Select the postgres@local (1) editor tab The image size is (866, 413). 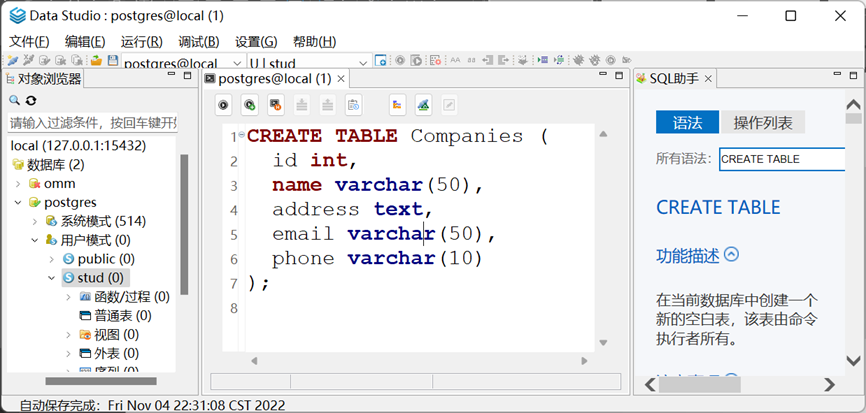coord(274,79)
